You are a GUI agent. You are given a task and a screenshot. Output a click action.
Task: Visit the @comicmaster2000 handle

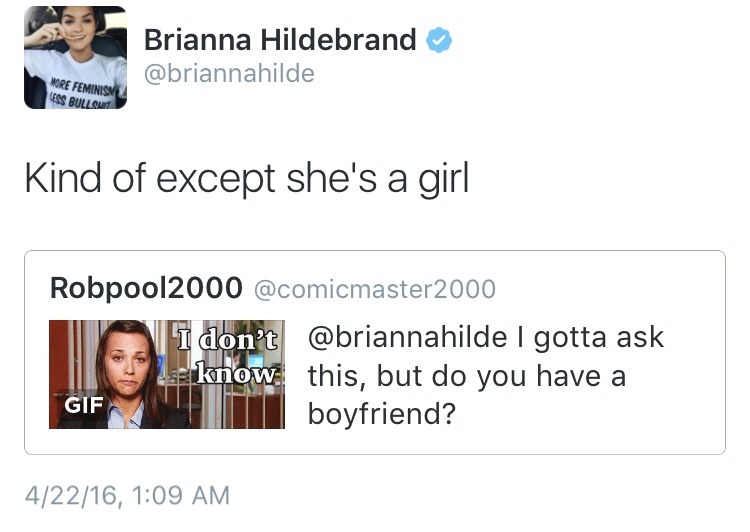click(375, 289)
